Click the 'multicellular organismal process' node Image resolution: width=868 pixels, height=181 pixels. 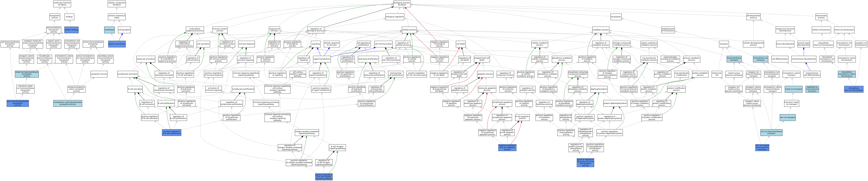pyautogui.click(x=195, y=30)
